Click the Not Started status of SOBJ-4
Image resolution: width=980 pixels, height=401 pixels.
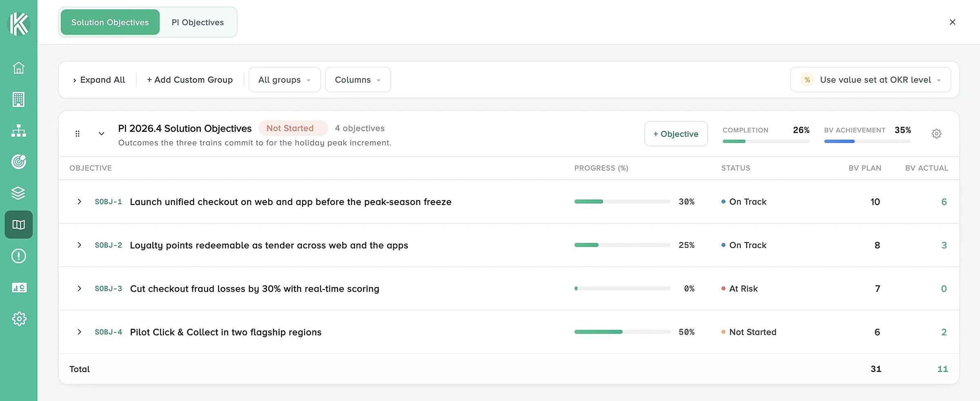[749, 332]
